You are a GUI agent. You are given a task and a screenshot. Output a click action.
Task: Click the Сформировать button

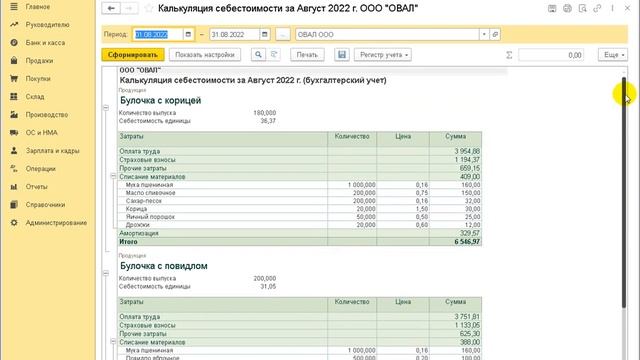click(133, 55)
